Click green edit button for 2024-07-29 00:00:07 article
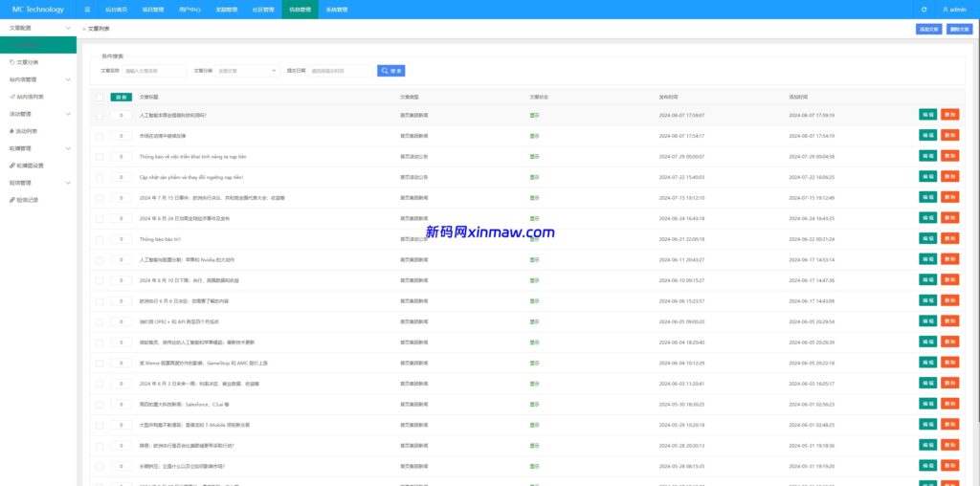 tap(927, 156)
